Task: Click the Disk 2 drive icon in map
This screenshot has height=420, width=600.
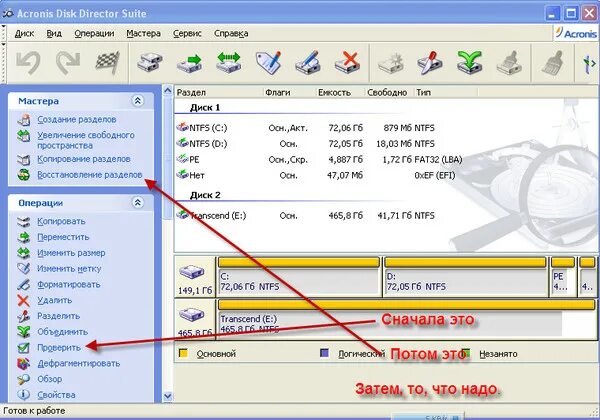Action: pyautogui.click(x=192, y=314)
